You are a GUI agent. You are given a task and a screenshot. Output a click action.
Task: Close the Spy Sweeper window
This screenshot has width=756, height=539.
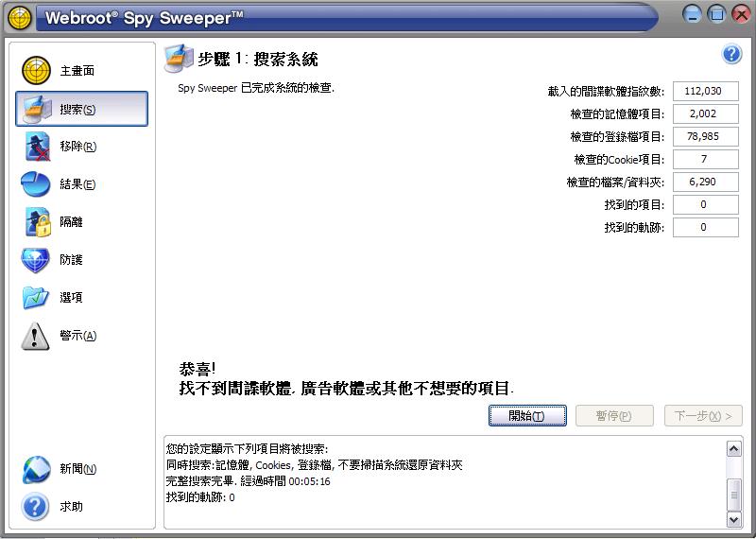coord(742,14)
